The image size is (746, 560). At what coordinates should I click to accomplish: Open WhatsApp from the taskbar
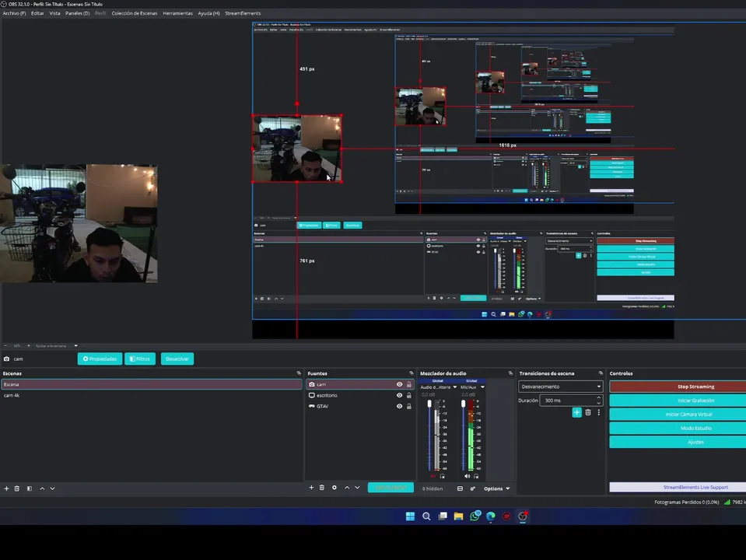click(475, 516)
